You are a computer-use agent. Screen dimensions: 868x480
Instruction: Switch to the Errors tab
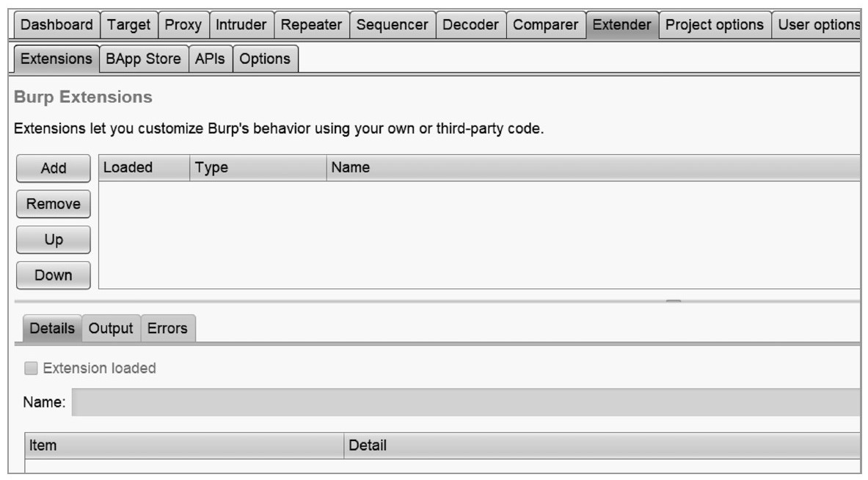tap(167, 328)
